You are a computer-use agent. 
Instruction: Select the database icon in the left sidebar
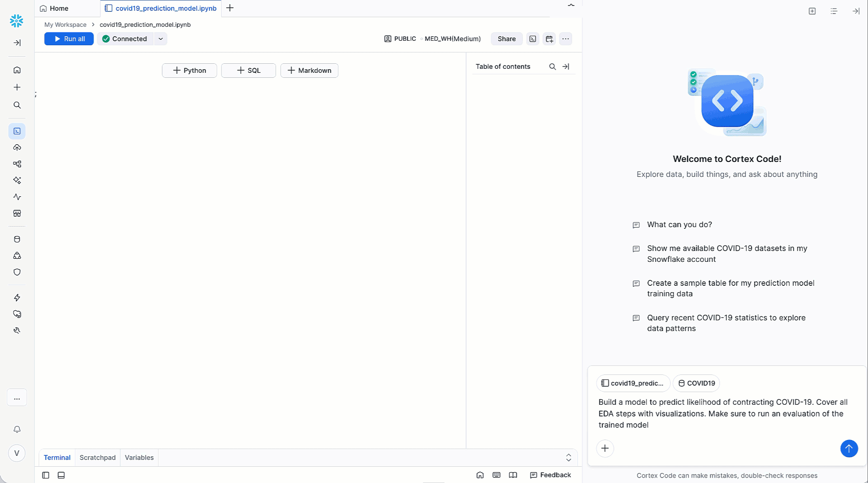[x=17, y=239]
